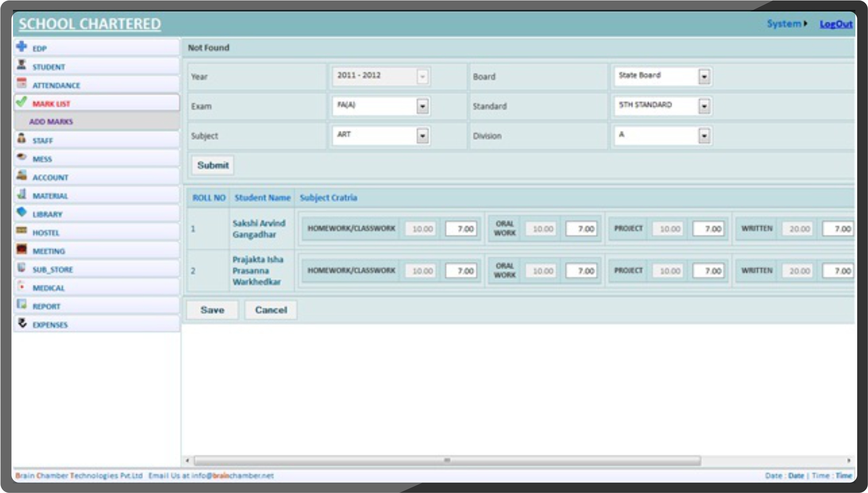Click the Student person icon

[x=22, y=65]
